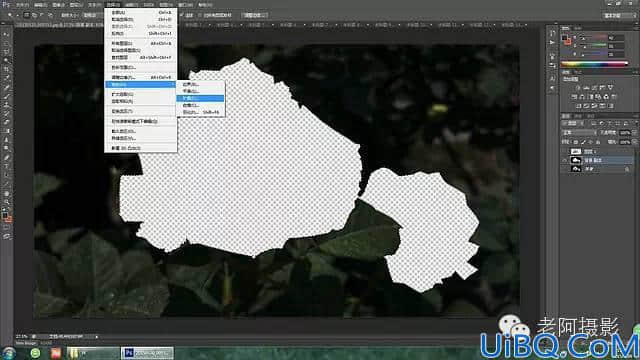
Task: Click the Add to Selection mode icon
Action: (x=34, y=15)
